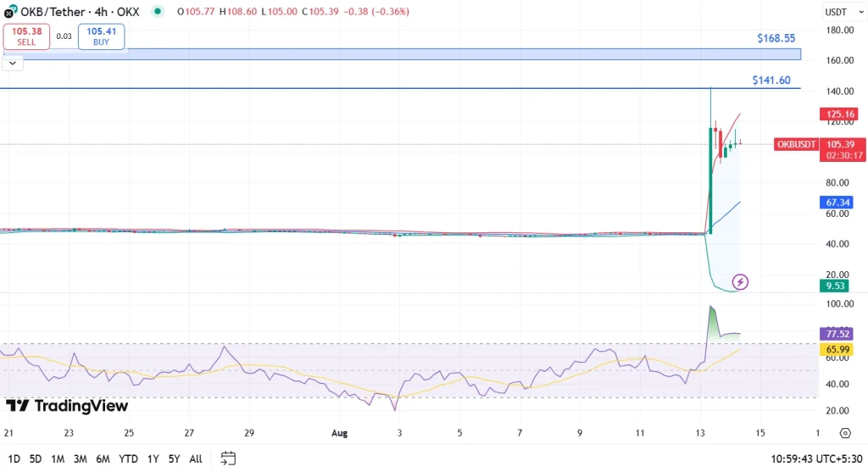Click the $141.60 resistance label

771,81
